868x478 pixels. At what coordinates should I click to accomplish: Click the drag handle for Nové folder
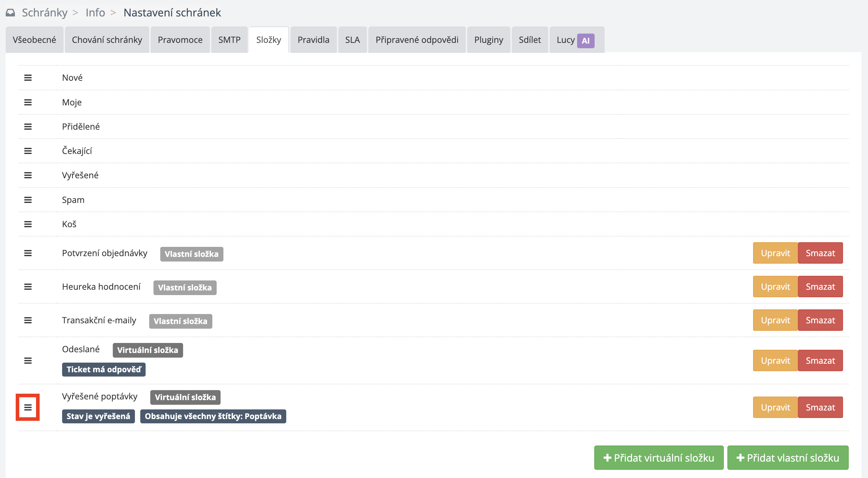click(28, 78)
